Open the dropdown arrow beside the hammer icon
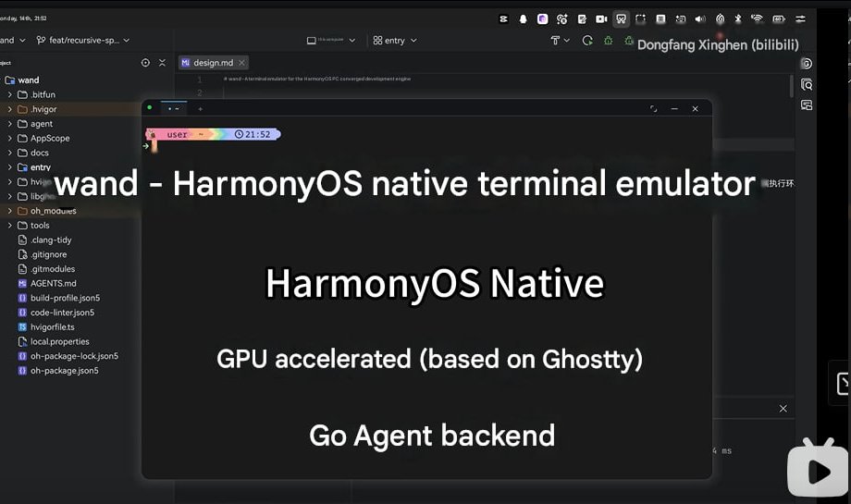Image resolution: width=851 pixels, height=504 pixels. [567, 40]
